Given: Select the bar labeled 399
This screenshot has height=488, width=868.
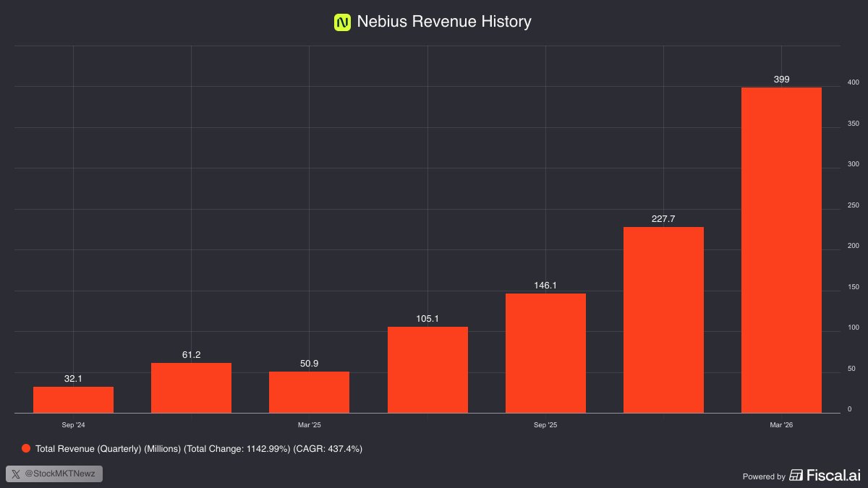Looking at the screenshot, I should click(x=781, y=250).
